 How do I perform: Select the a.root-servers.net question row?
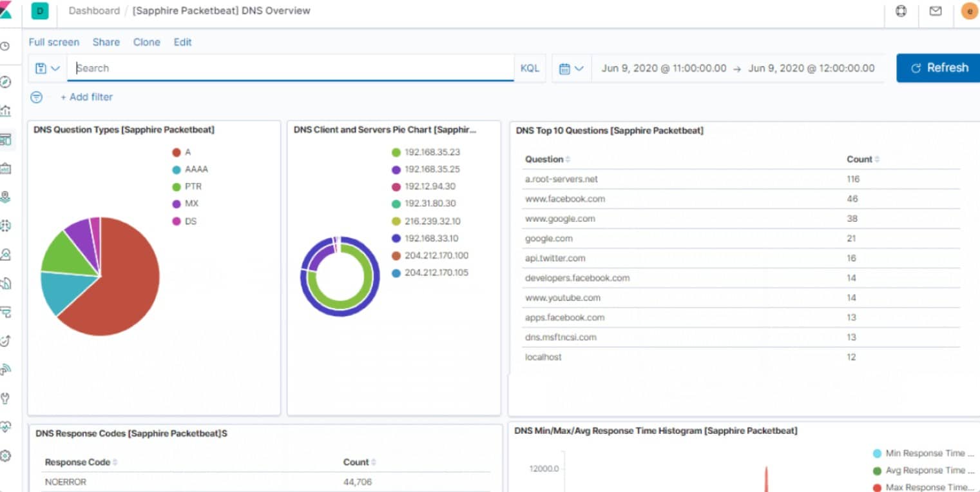742,179
